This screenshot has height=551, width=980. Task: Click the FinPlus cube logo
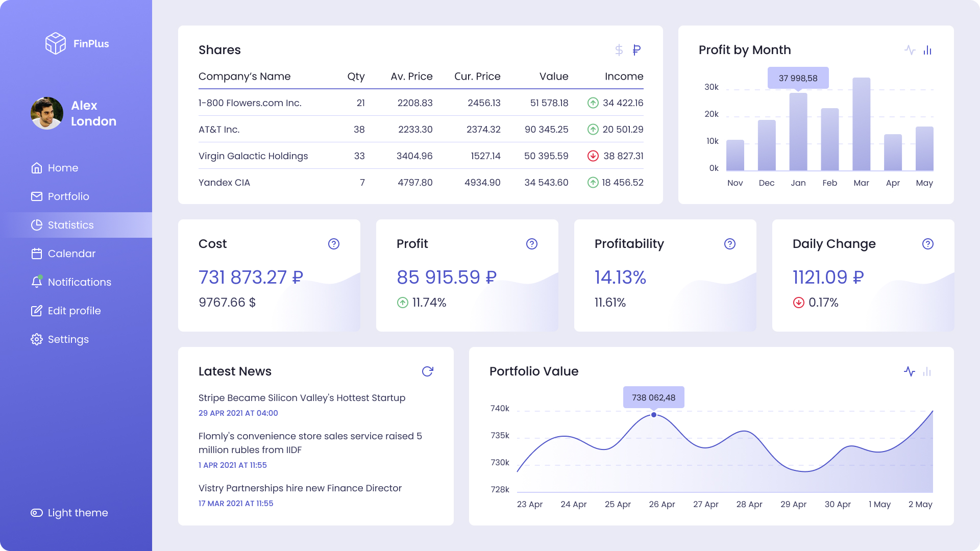[x=56, y=43]
